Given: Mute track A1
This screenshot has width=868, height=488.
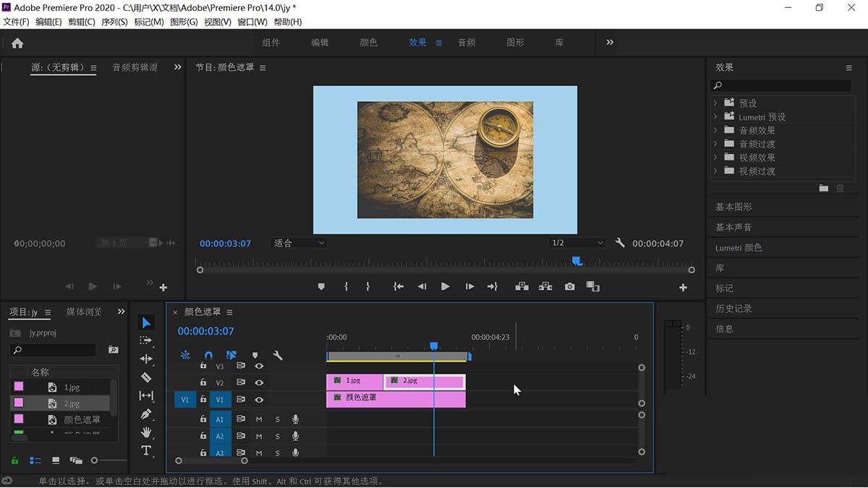Looking at the screenshot, I should (259, 419).
